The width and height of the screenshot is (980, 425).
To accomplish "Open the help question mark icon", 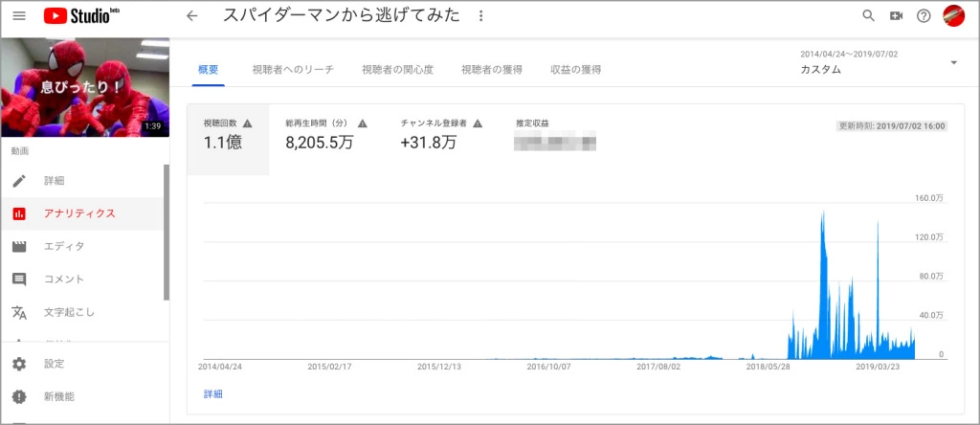I will (924, 16).
